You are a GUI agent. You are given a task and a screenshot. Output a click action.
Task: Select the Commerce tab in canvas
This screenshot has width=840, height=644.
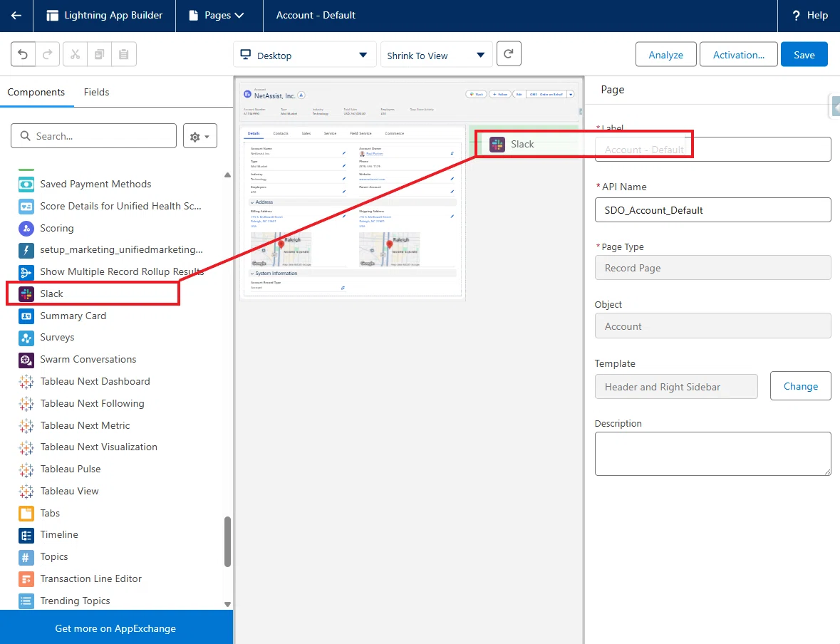pos(394,133)
